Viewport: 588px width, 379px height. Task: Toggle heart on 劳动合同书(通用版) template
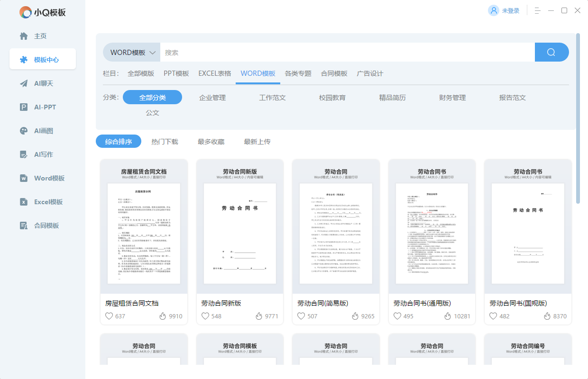(x=397, y=316)
